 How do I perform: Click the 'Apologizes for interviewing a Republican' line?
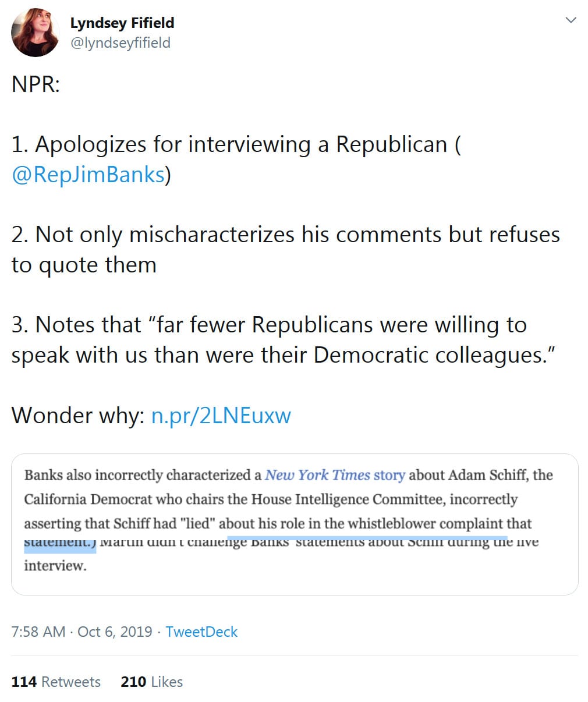coord(233,144)
